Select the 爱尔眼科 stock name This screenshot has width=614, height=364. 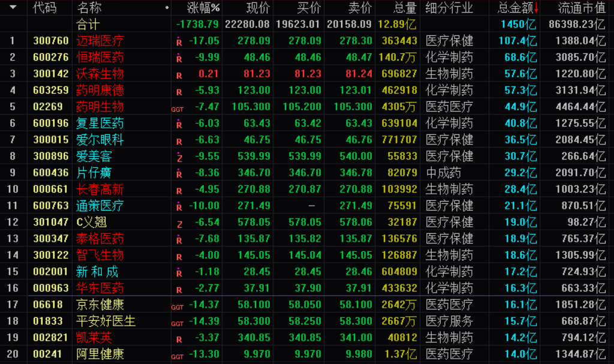(x=100, y=140)
